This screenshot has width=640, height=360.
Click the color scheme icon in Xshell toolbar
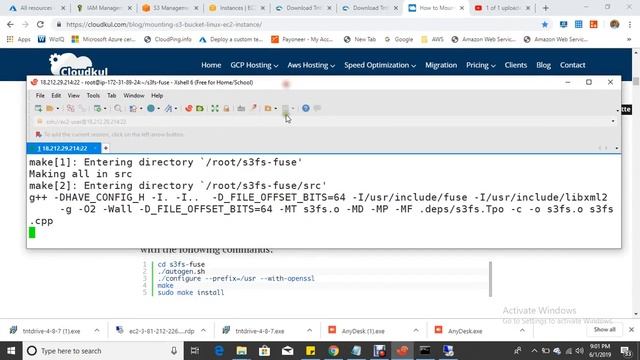point(133,108)
